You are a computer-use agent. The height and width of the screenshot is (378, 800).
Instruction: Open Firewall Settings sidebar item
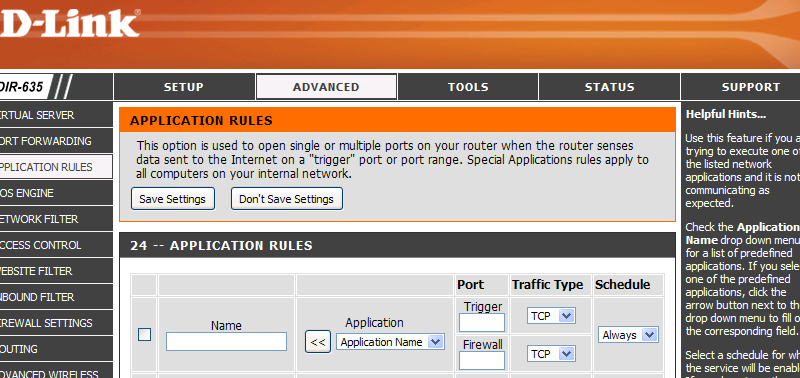[56, 323]
